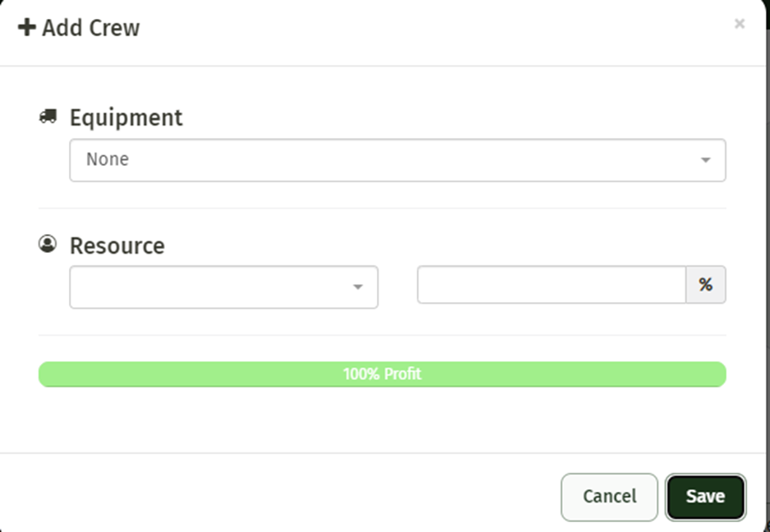Close the Add Crew dialog with X
Screen dimensions: 770x532
(739, 24)
